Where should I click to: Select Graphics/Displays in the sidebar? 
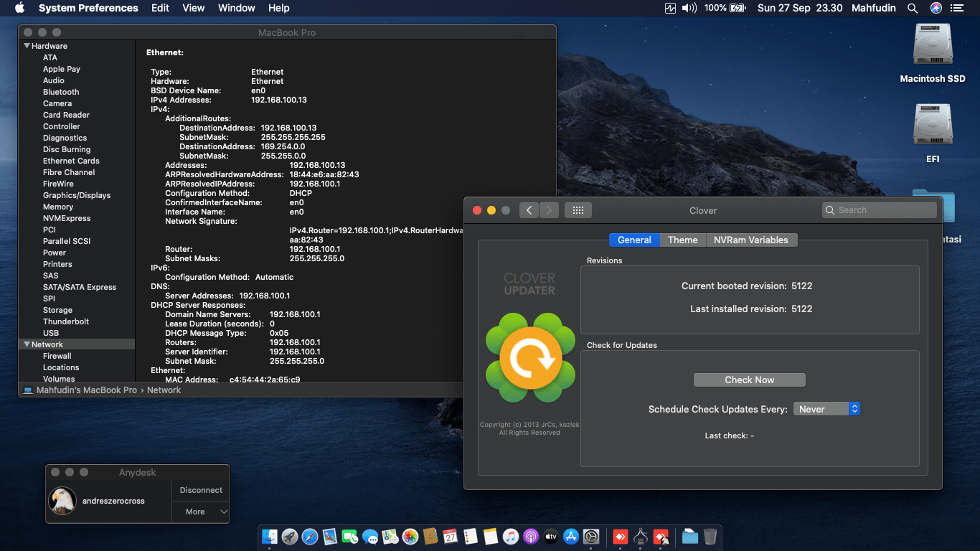[77, 195]
